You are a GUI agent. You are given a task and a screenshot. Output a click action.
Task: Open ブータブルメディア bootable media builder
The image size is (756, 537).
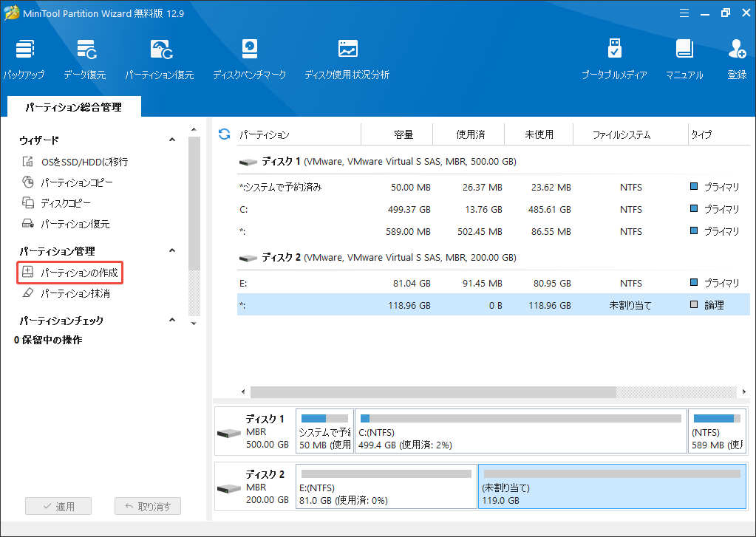pyautogui.click(x=614, y=59)
